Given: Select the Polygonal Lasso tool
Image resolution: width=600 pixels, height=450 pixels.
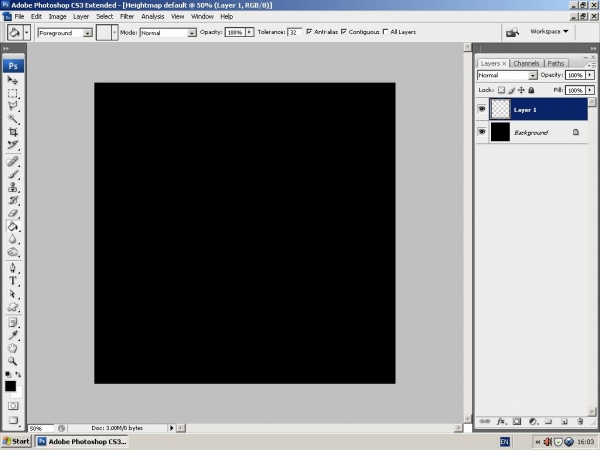Looking at the screenshot, I should point(13,106).
